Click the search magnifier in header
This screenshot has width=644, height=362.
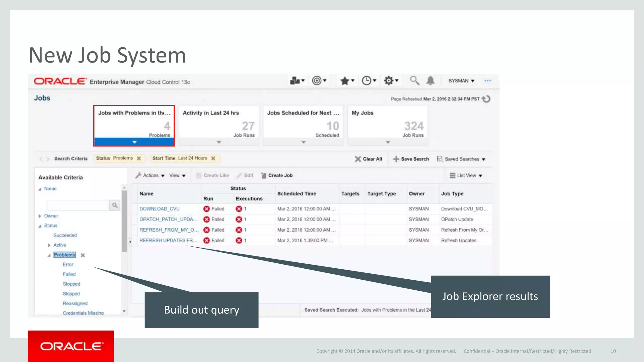[414, 80]
